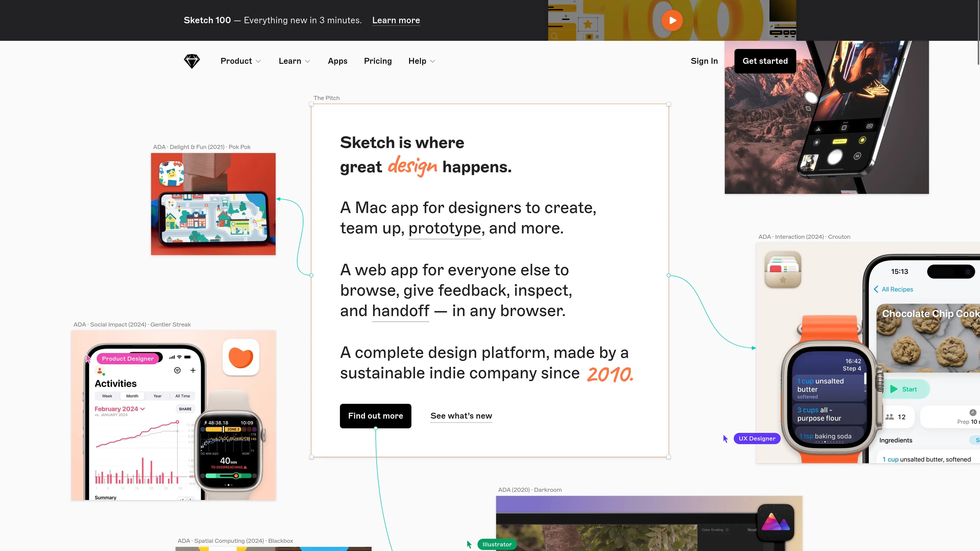The height and width of the screenshot is (551, 980).
Task: Click the Get started button
Action: [x=765, y=61]
